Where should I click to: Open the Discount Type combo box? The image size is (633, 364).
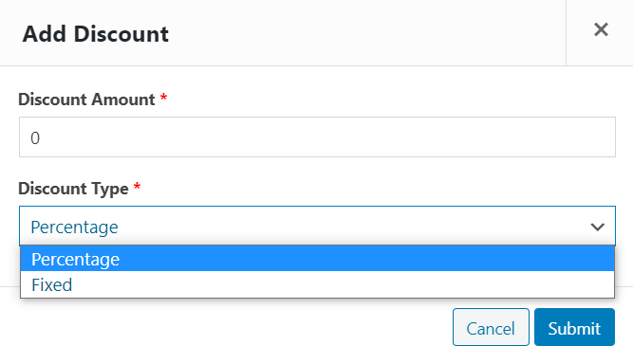[x=317, y=227]
